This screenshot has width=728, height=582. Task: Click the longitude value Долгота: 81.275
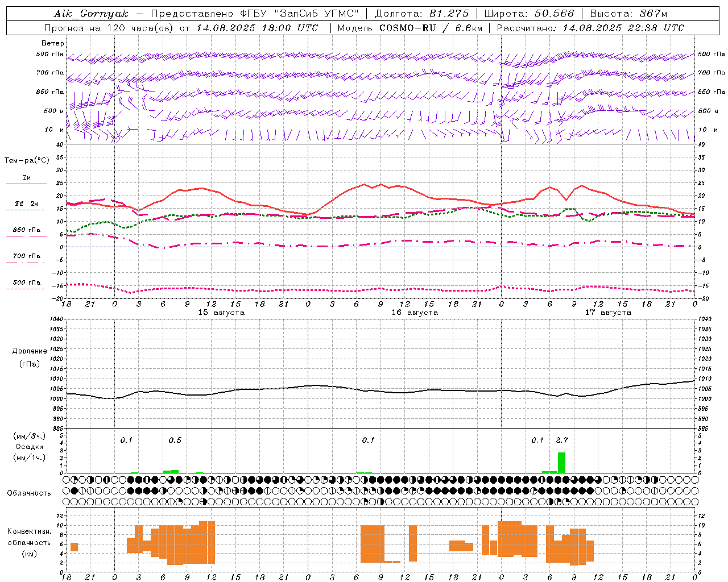(422, 14)
